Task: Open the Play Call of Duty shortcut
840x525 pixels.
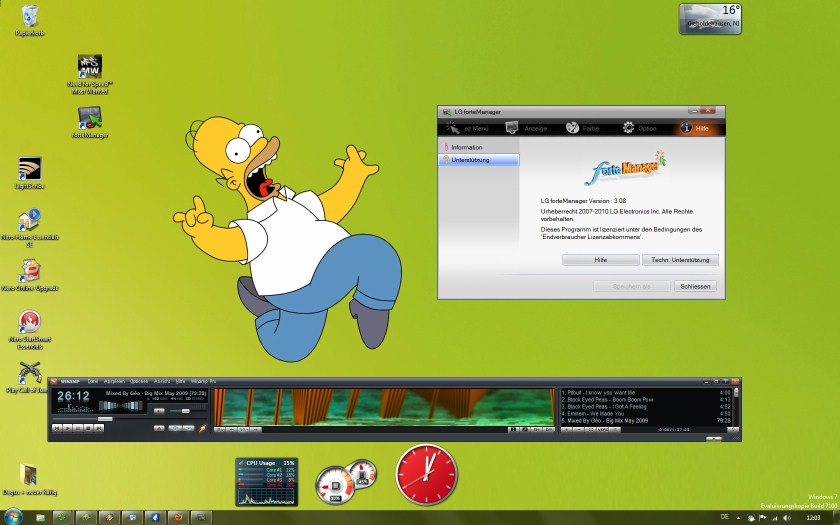Action: coord(30,372)
